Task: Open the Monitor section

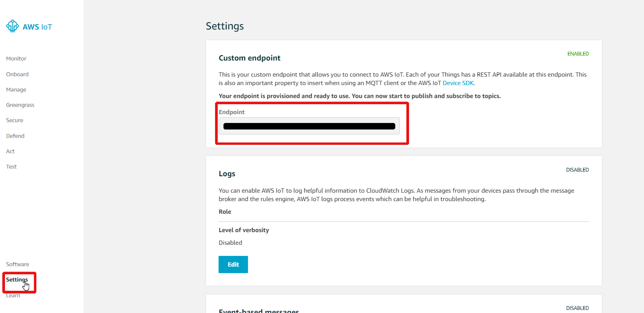Action: pyautogui.click(x=16, y=59)
